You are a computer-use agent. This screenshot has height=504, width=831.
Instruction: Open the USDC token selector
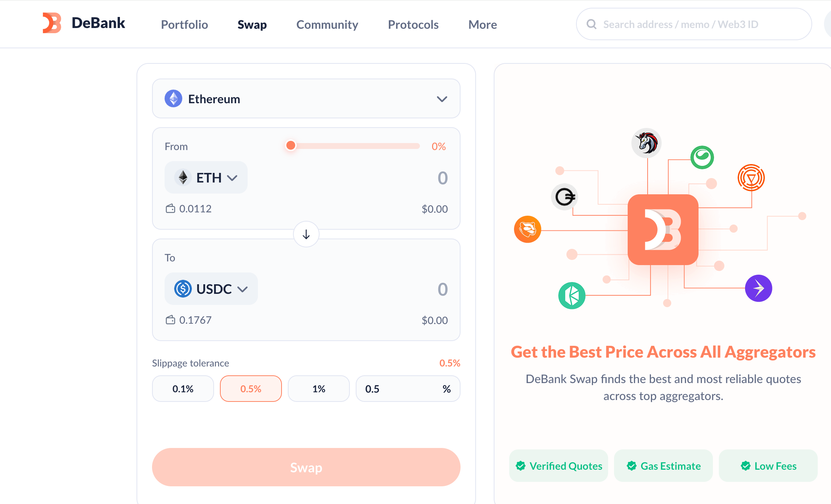[211, 289]
